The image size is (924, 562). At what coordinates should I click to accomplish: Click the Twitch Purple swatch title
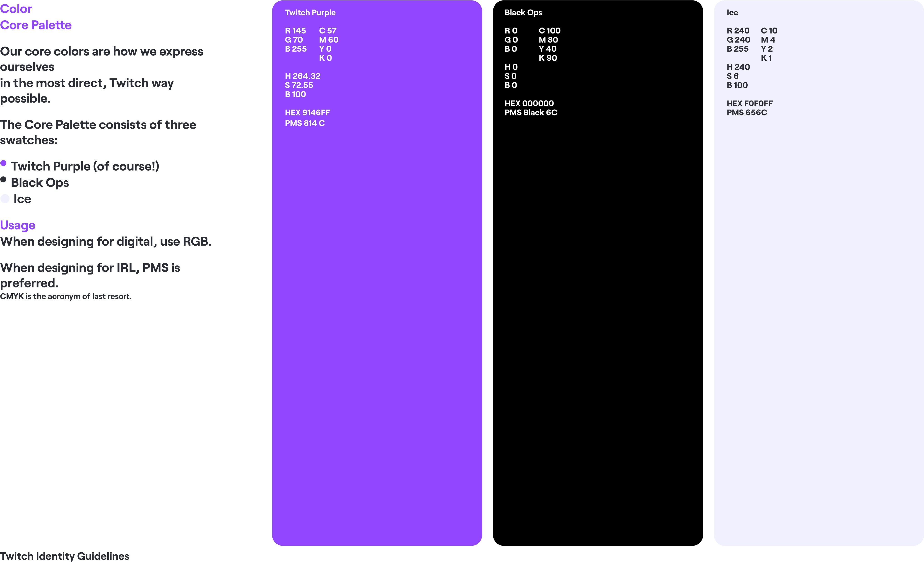click(x=310, y=12)
